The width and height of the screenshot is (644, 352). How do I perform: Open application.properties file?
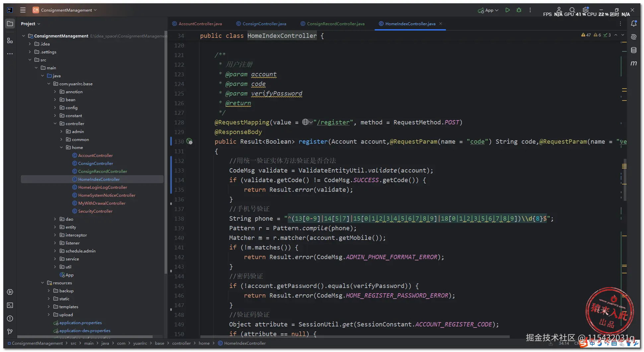[78, 322]
